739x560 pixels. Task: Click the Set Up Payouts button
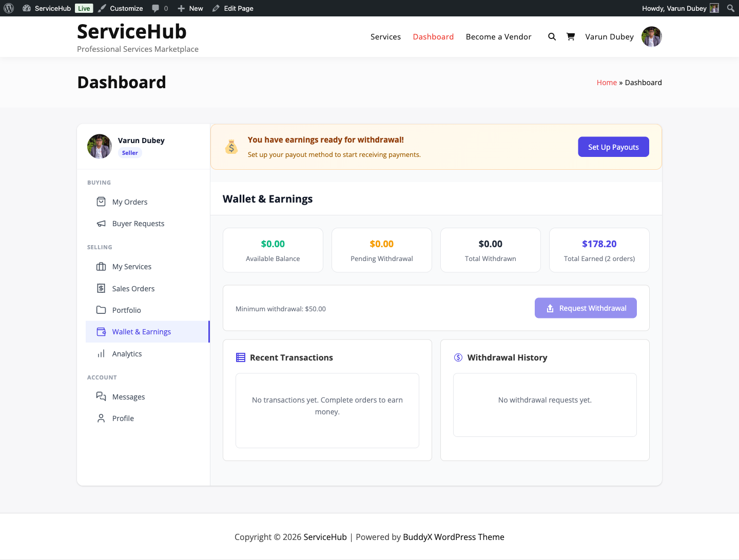tap(613, 147)
